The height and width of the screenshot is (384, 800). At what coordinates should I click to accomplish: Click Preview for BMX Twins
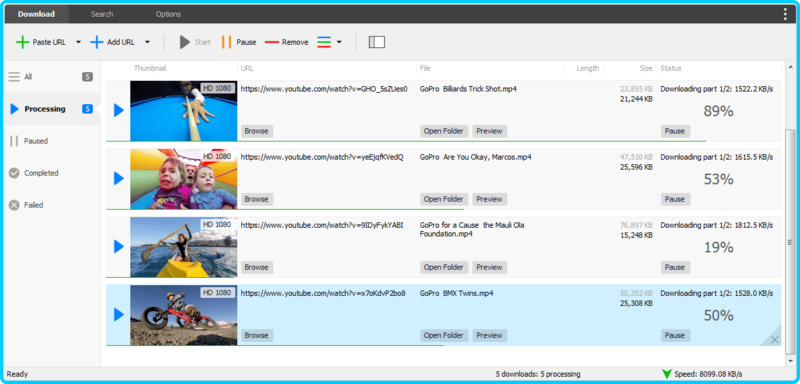489,336
